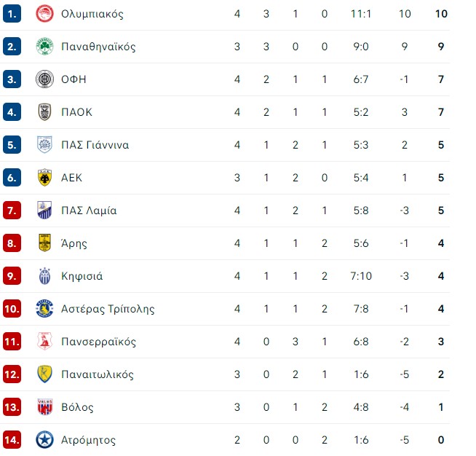Click the Παναιτωλικός club logo

(x=44, y=374)
